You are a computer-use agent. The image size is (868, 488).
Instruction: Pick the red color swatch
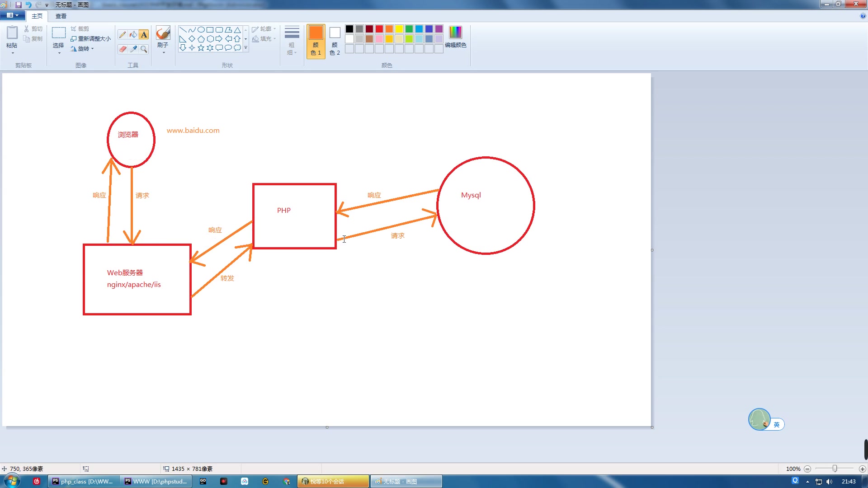pyautogui.click(x=379, y=29)
